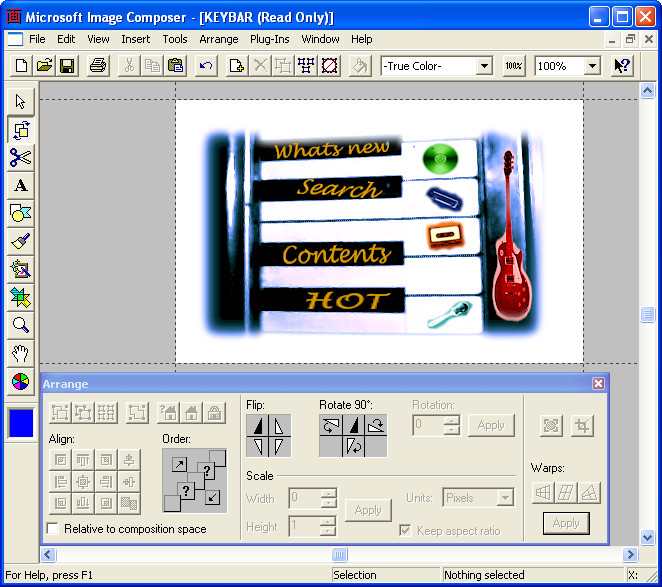Save the composition with the disk icon
This screenshot has height=587, width=662.
pos(67,66)
